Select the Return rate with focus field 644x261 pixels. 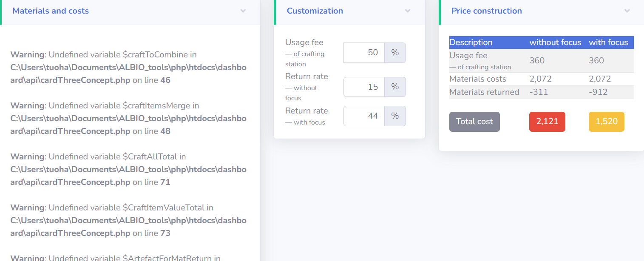pos(364,116)
